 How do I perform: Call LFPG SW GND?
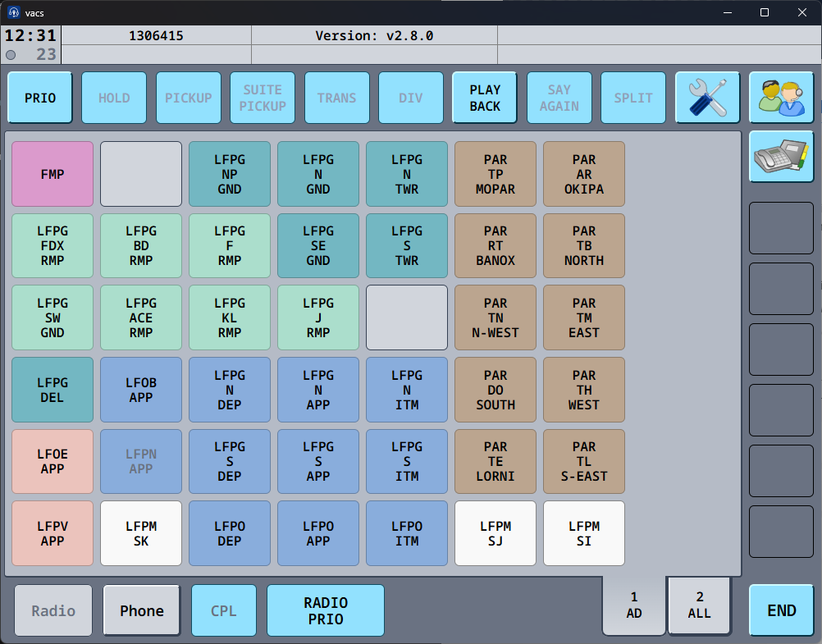pyautogui.click(x=53, y=317)
